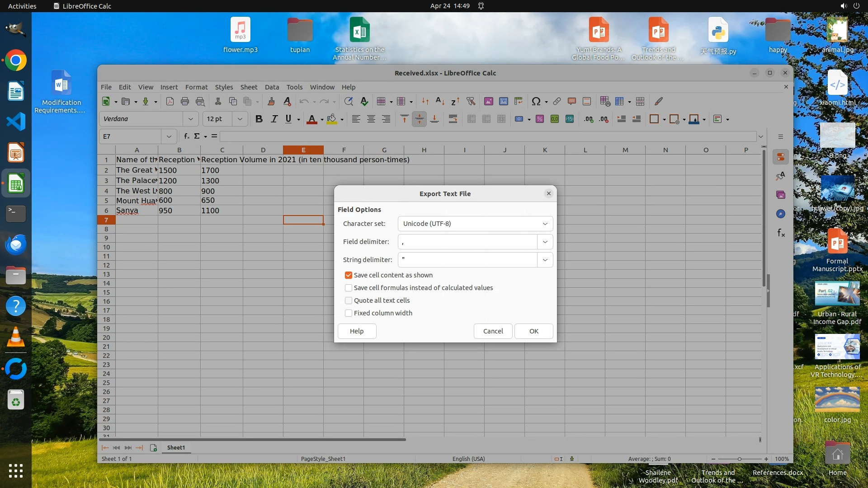Click the Insert Special Character omega icon

pyautogui.click(x=536, y=102)
